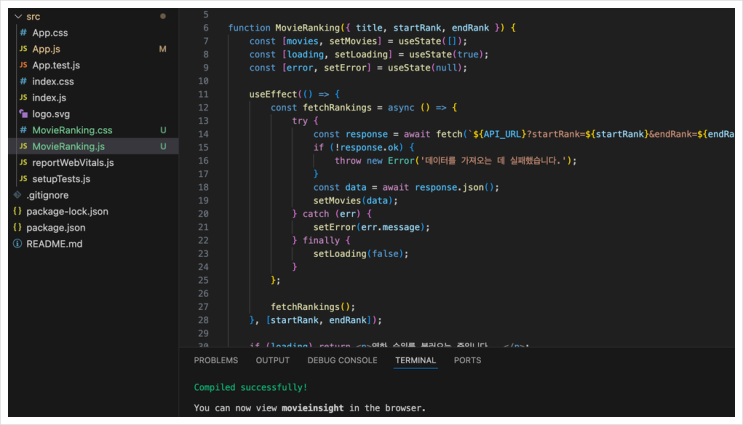Click the JS icon beside MovieRanking.js
The width and height of the screenshot is (743, 425).
tap(23, 146)
